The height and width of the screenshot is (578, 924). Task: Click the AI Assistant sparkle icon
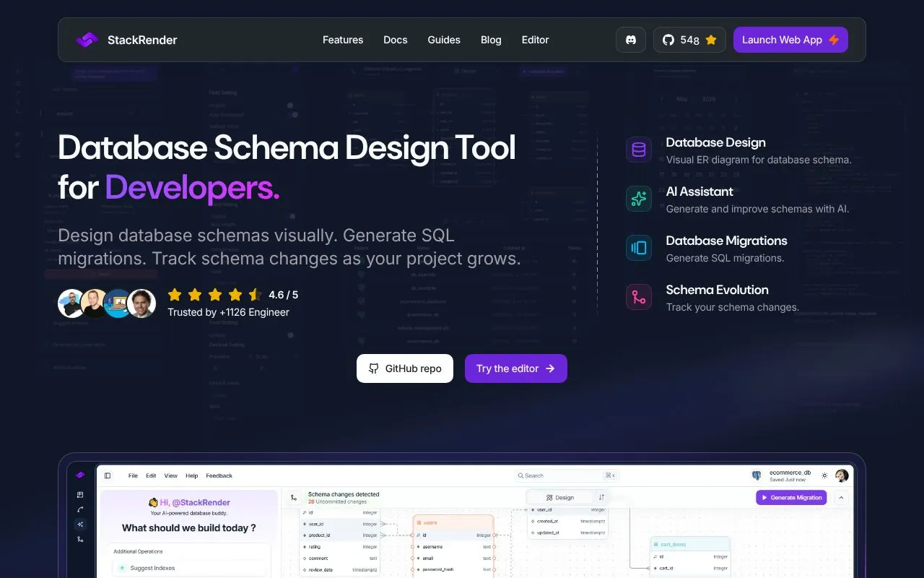(639, 199)
